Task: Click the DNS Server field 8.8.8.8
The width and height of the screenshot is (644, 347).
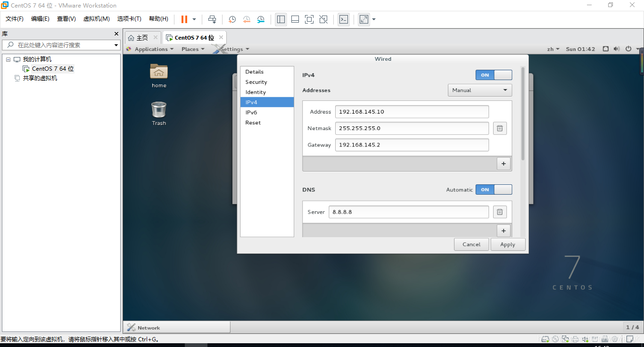Action: tap(409, 212)
